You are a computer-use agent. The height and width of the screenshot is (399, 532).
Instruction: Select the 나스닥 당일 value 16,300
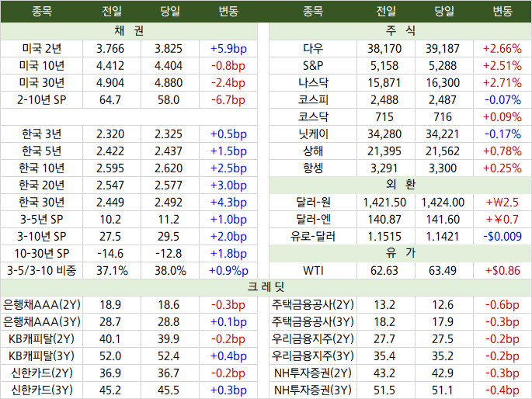click(x=443, y=83)
